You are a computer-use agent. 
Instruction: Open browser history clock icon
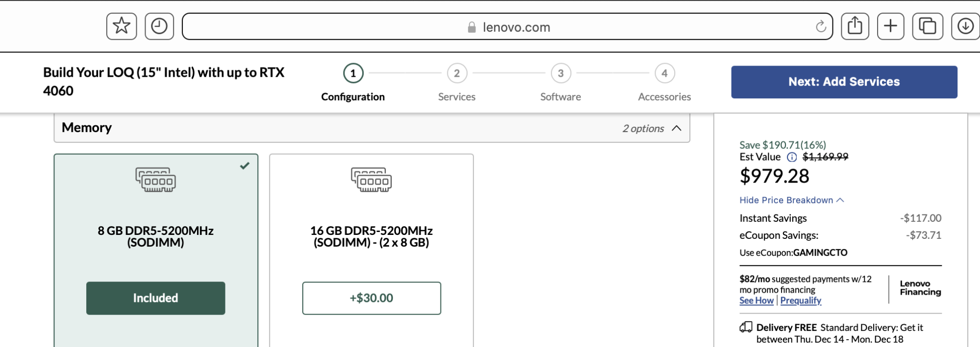click(x=159, y=26)
